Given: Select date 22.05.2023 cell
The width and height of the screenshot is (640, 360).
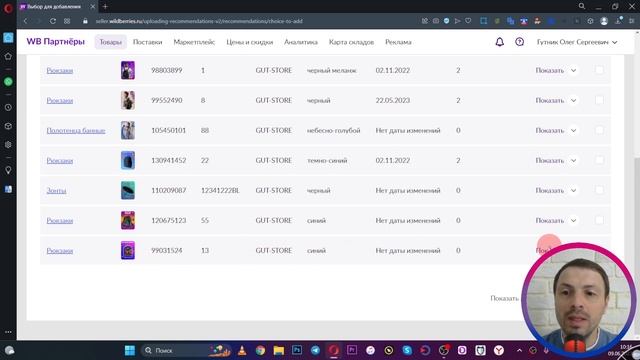Looking at the screenshot, I should pos(393,100).
